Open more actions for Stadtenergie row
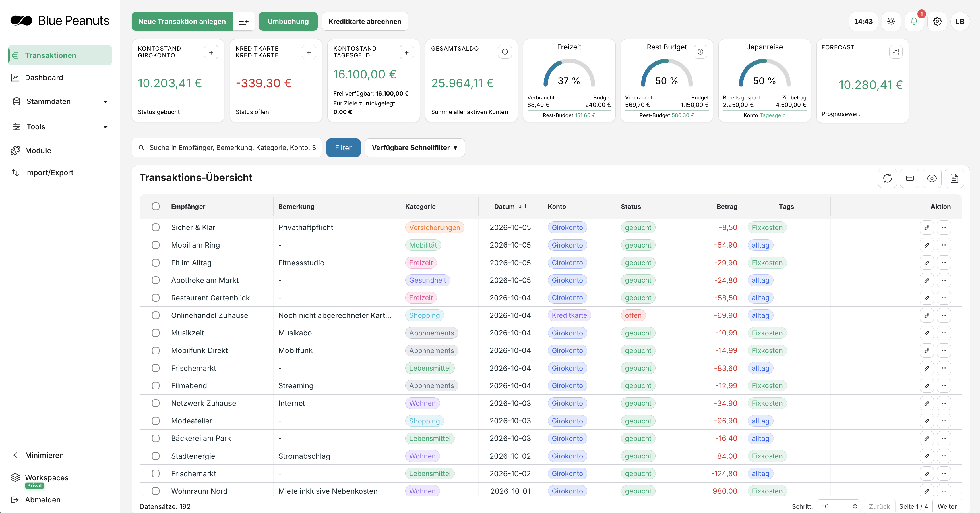Viewport: 980px width, 513px height. (x=944, y=456)
